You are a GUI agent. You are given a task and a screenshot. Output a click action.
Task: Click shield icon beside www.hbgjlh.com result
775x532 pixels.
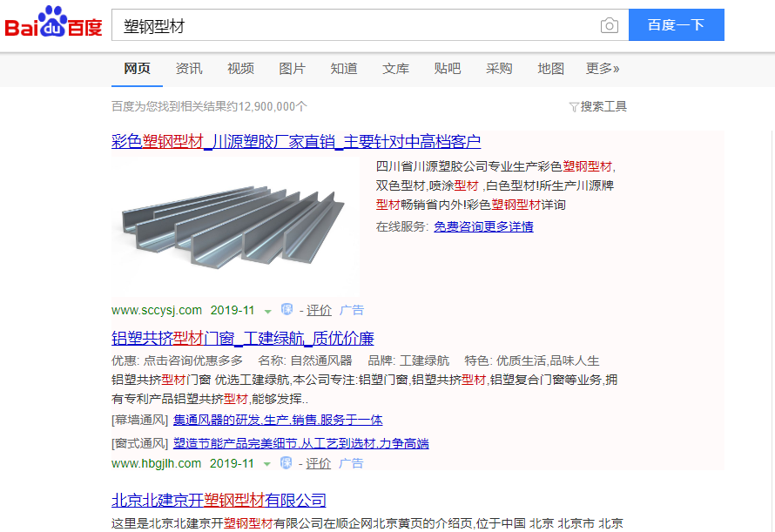coord(287,463)
